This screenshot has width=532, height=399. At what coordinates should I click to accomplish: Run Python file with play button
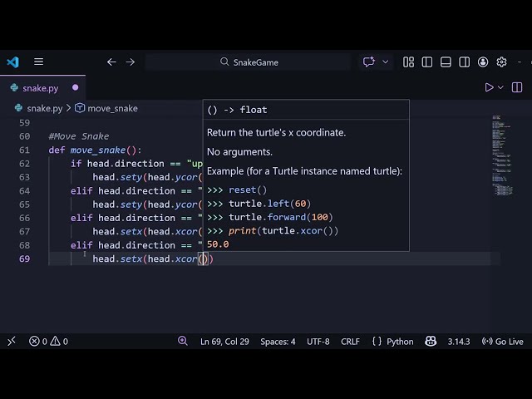click(x=489, y=87)
